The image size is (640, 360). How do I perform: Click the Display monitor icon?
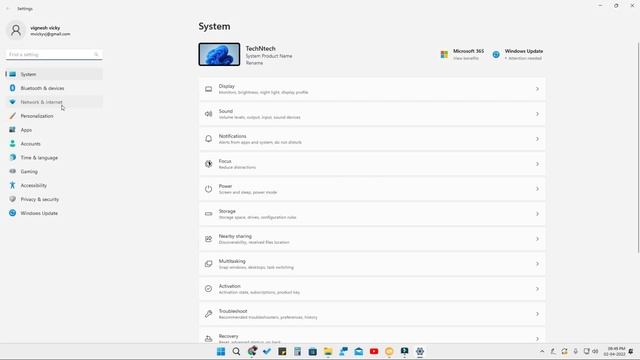[x=209, y=89]
